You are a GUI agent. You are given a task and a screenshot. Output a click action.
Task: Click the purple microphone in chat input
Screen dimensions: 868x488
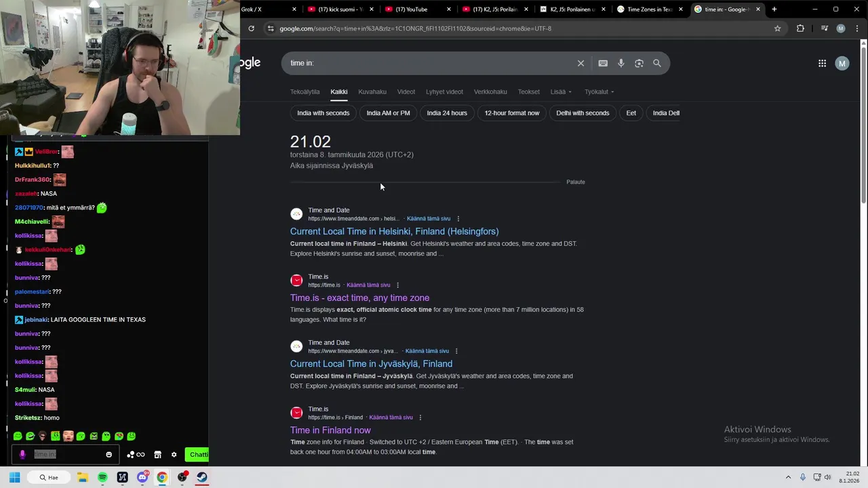[22, 455]
